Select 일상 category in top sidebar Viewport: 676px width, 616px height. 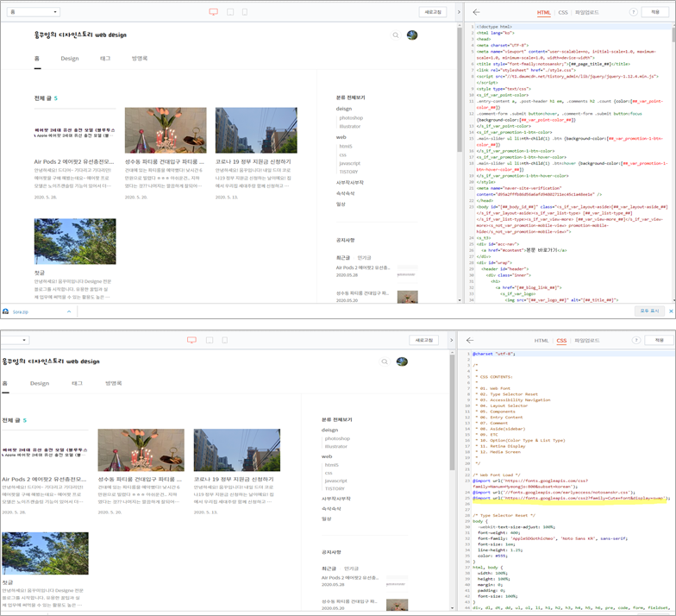click(341, 204)
